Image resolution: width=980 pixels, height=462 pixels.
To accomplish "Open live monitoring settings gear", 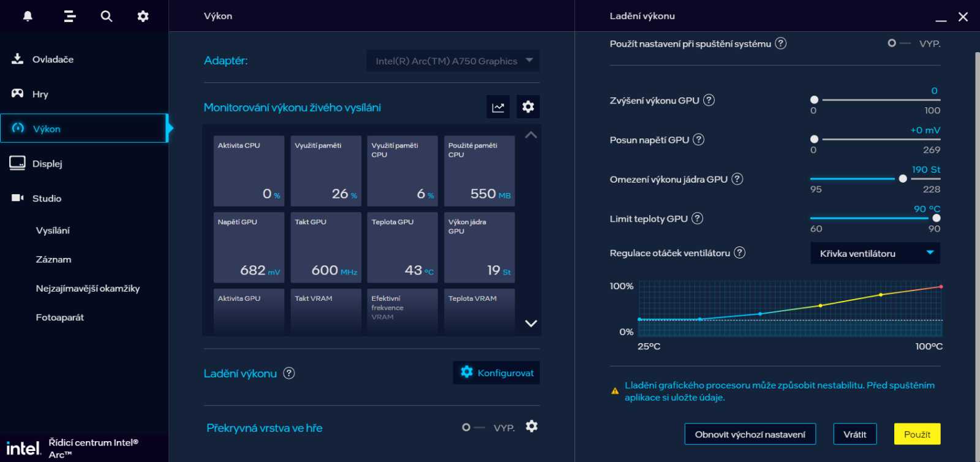I will tap(528, 107).
